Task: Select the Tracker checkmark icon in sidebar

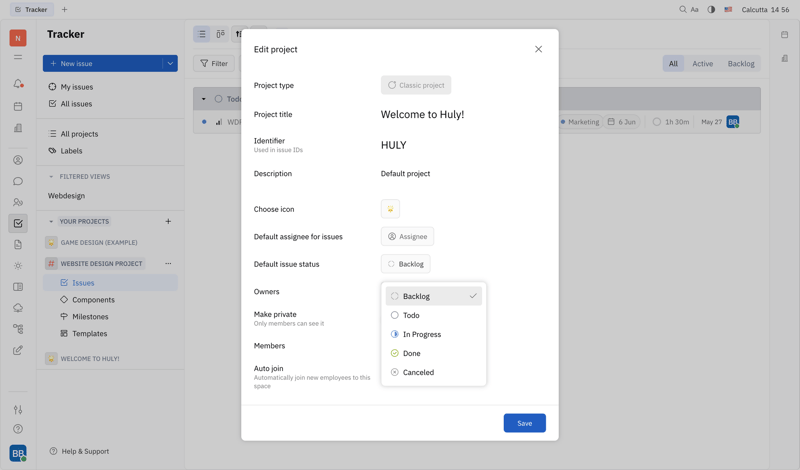Action: (x=18, y=223)
